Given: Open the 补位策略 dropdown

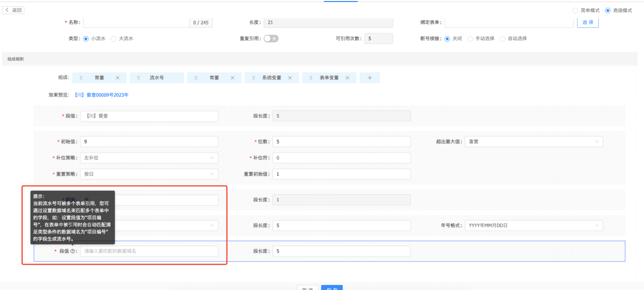Looking at the screenshot, I should point(149,158).
